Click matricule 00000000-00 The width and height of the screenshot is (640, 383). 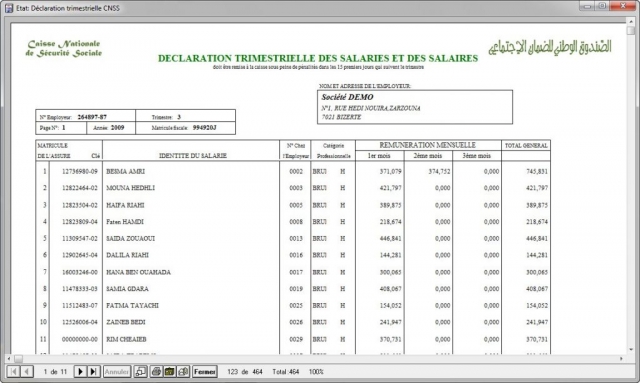(x=80, y=339)
